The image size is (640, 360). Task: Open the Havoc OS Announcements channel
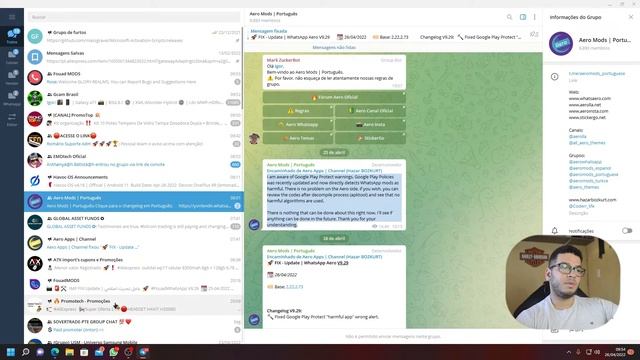tap(134, 181)
